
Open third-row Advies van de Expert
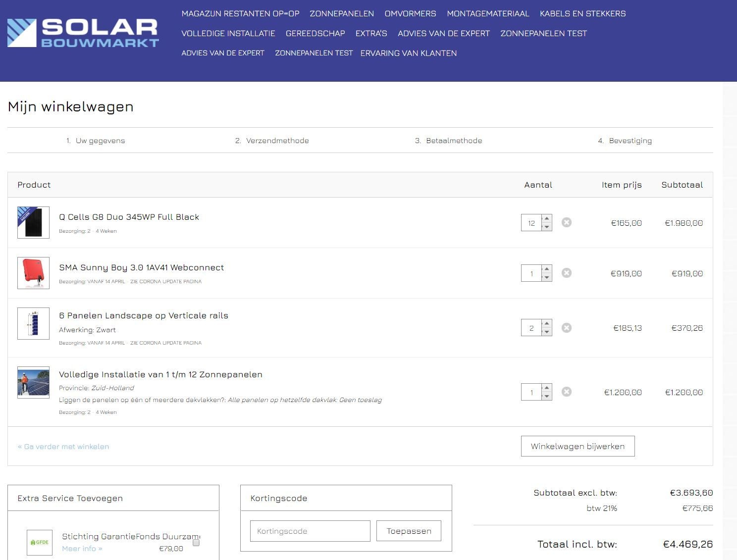click(x=223, y=53)
